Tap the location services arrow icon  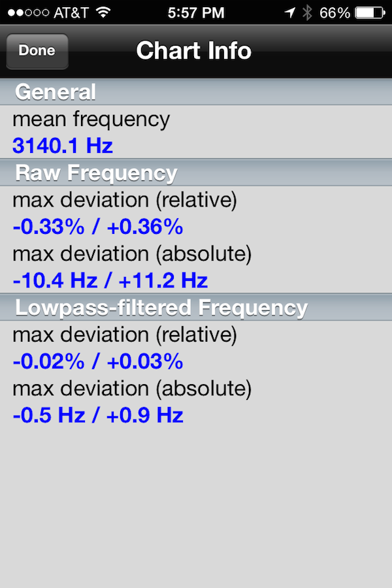pos(289,13)
